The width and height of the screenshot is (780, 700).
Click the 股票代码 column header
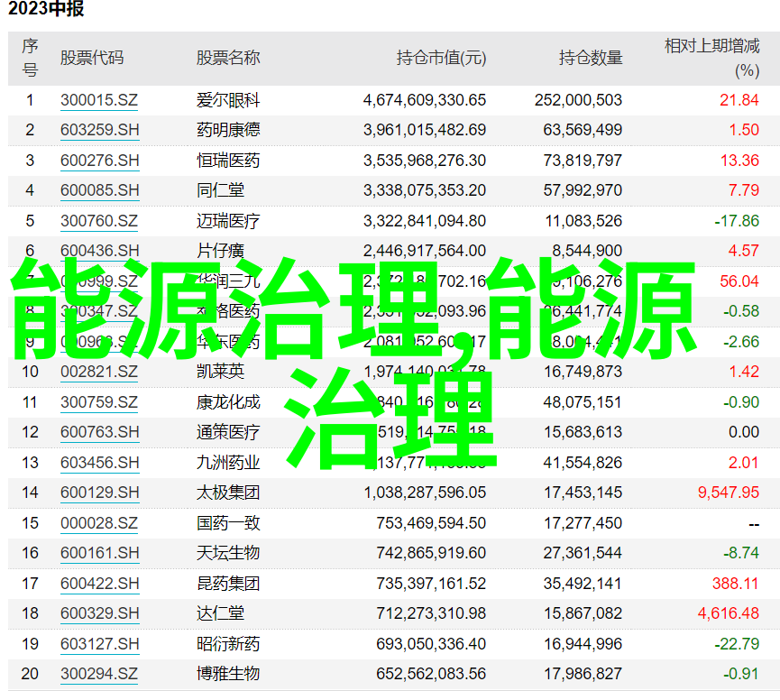92,59
